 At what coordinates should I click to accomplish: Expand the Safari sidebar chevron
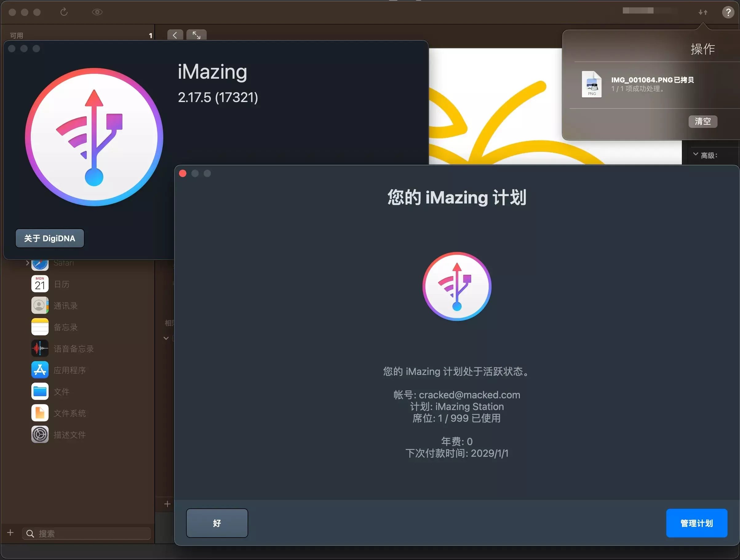click(27, 263)
